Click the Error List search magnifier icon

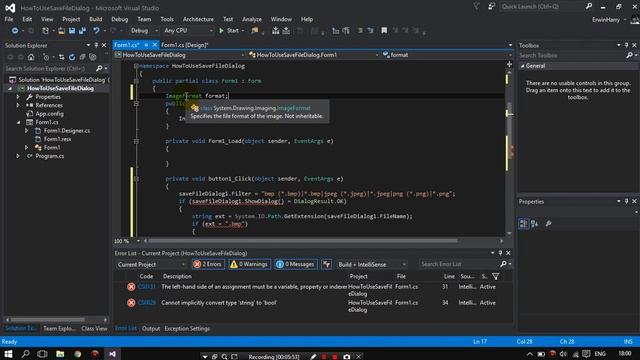[503, 264]
